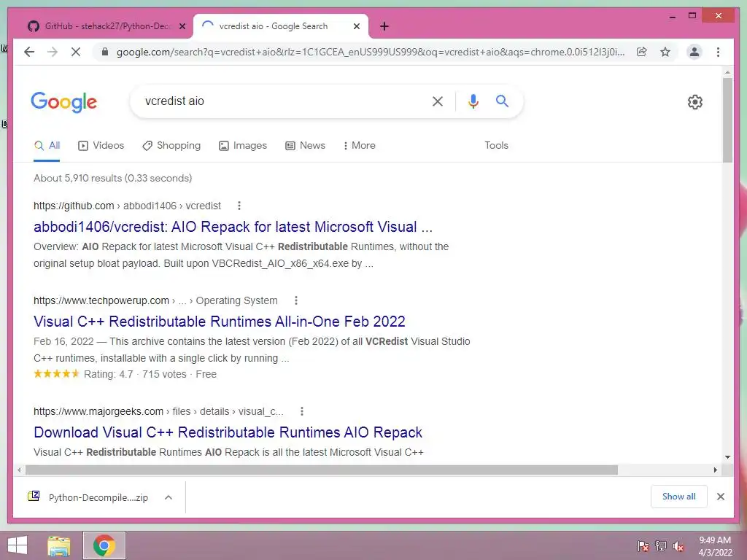This screenshot has width=747, height=560.
Task: Open search Tools options
Action: pos(496,146)
